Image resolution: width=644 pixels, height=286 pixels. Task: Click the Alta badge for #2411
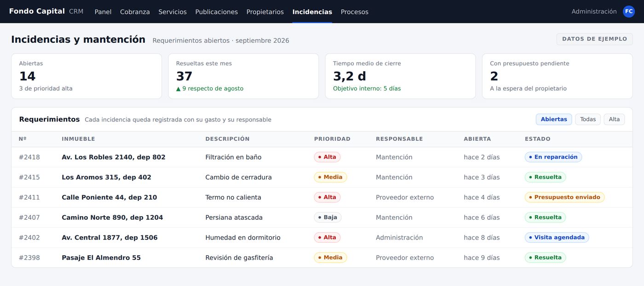tap(327, 197)
